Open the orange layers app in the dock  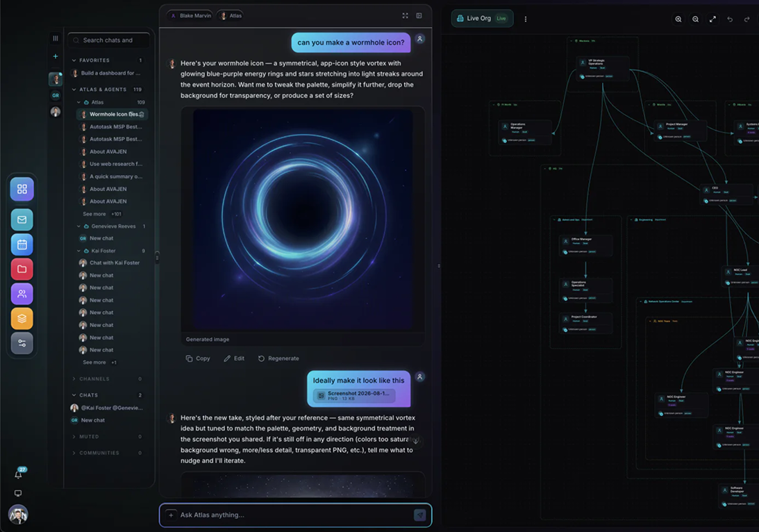(x=22, y=319)
